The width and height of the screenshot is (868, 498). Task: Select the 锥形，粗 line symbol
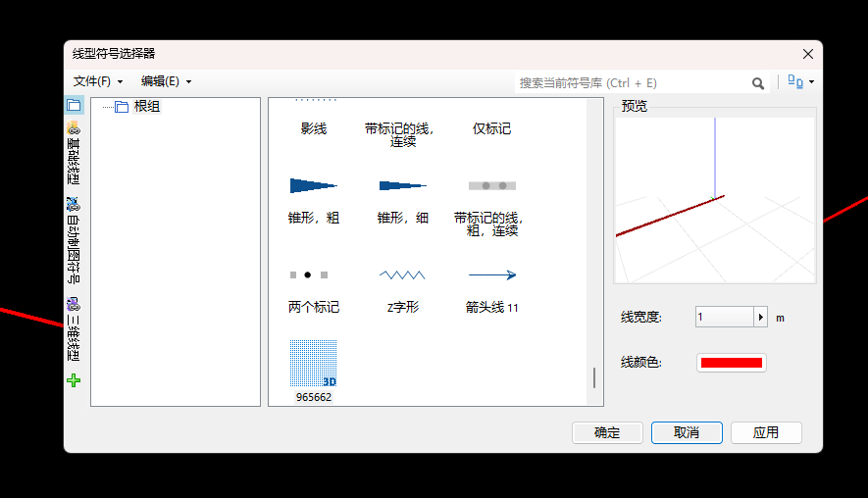click(313, 186)
